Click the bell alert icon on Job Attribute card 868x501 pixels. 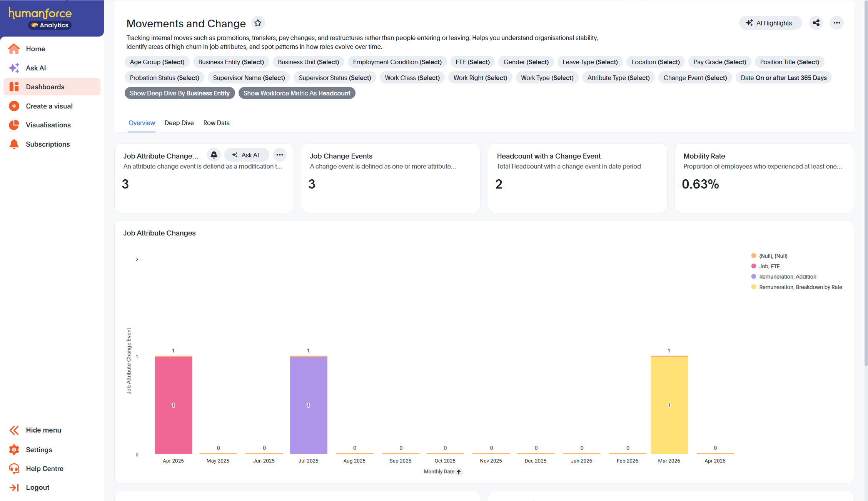(x=214, y=155)
